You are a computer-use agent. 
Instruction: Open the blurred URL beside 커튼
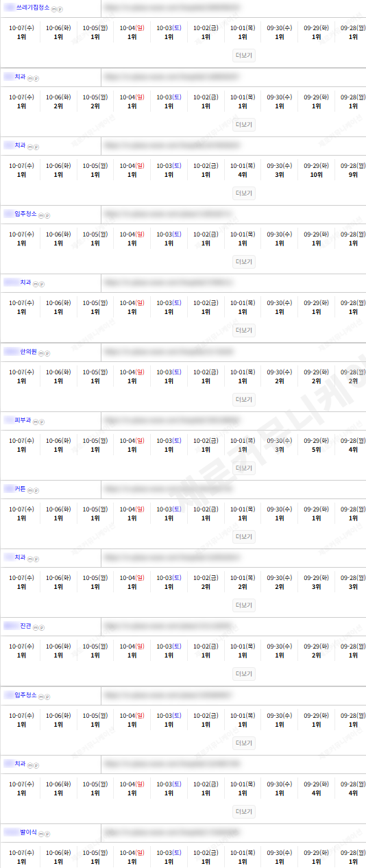pyautogui.click(x=171, y=489)
